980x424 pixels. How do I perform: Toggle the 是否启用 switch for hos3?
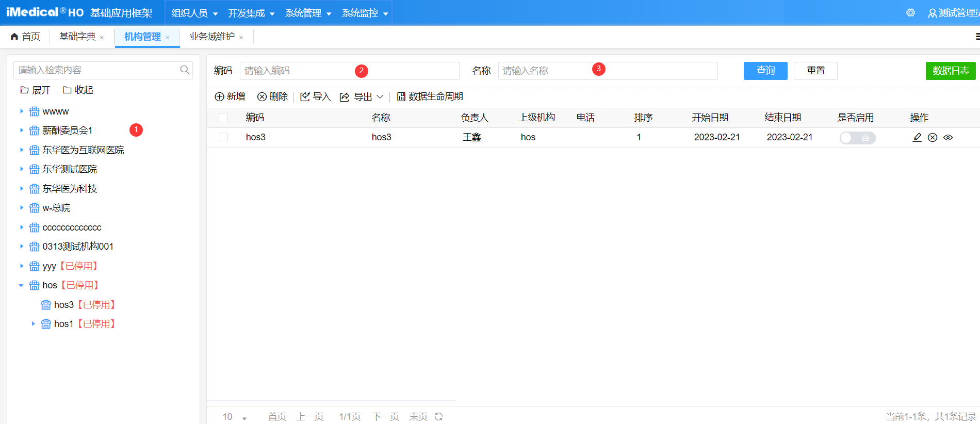[x=857, y=138]
